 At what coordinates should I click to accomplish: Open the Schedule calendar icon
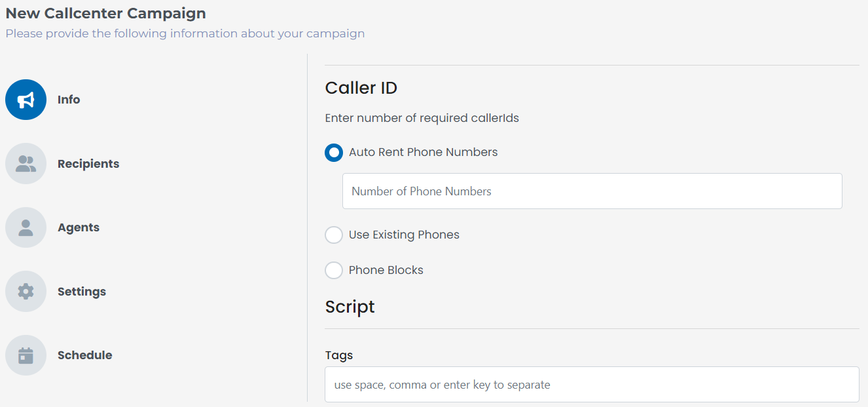[x=26, y=355]
